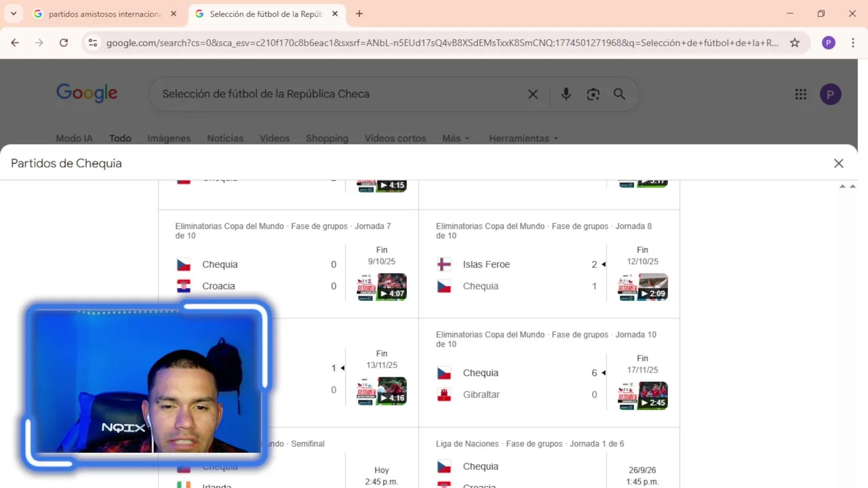Click the Islas Feroe flag icon
Viewport: 868px width, 488px height.
pyautogui.click(x=444, y=264)
